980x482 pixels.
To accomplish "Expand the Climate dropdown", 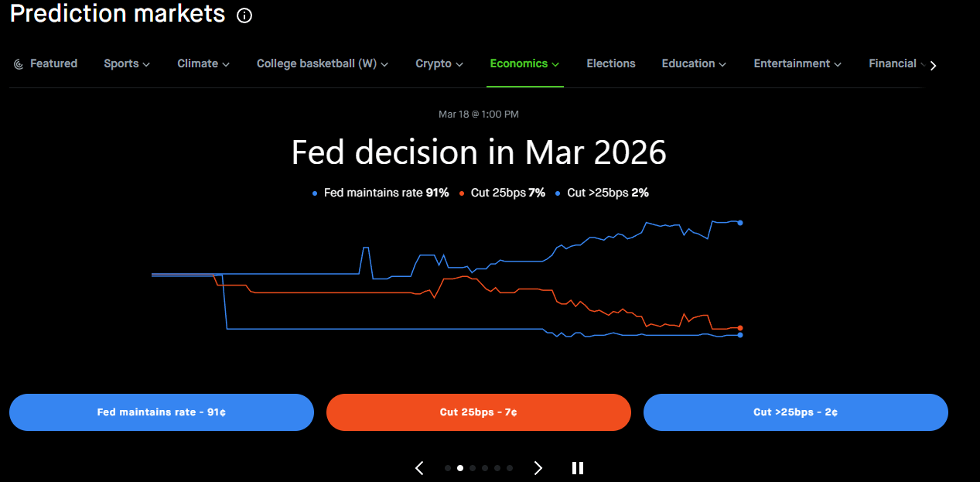I will pyautogui.click(x=203, y=63).
